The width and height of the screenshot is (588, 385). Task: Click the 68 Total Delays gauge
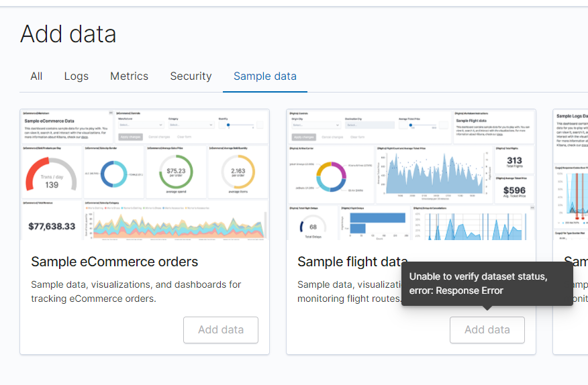point(313,227)
